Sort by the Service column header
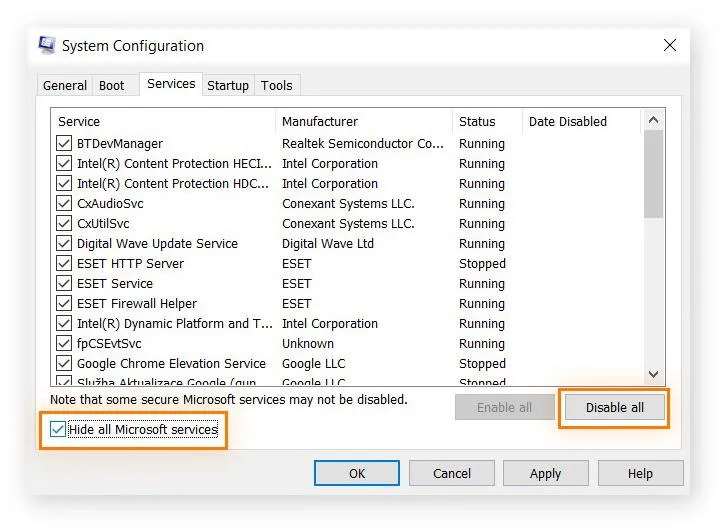This screenshot has height=529, width=723. coord(163,122)
